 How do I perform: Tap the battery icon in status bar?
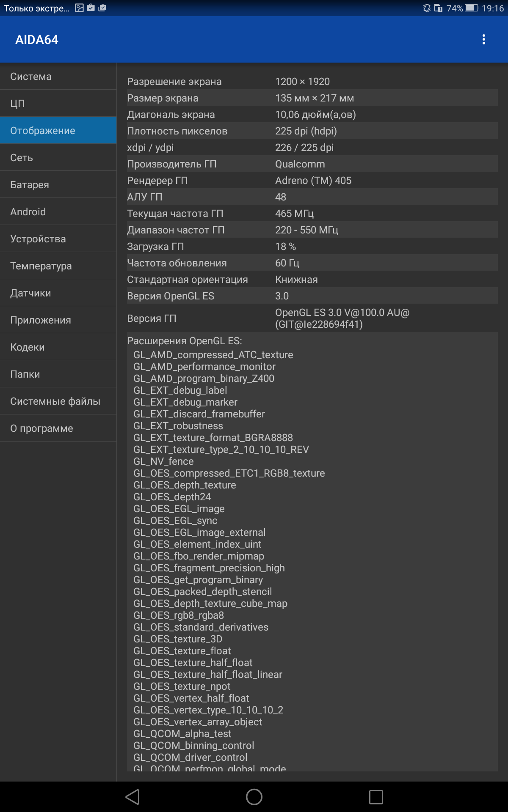click(x=471, y=8)
